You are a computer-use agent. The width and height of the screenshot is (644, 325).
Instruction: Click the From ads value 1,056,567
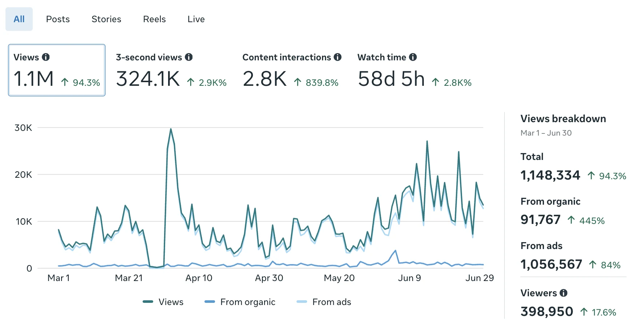(551, 264)
